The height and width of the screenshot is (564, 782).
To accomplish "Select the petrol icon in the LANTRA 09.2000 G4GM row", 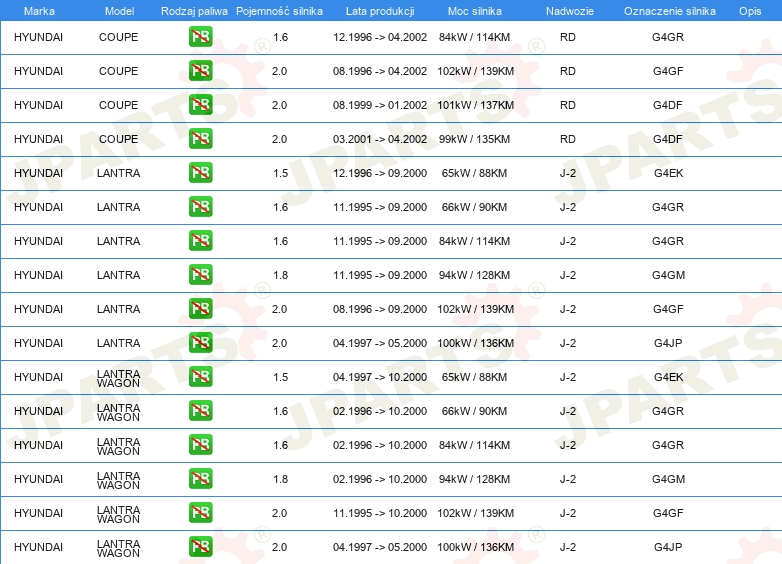I will coord(200,274).
